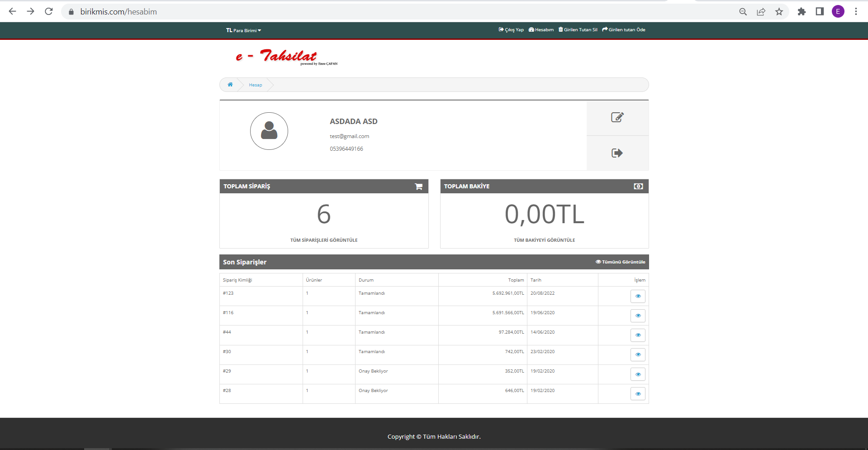Screen dimensions: 868x450
Task: Share this page icon
Action: point(761,12)
